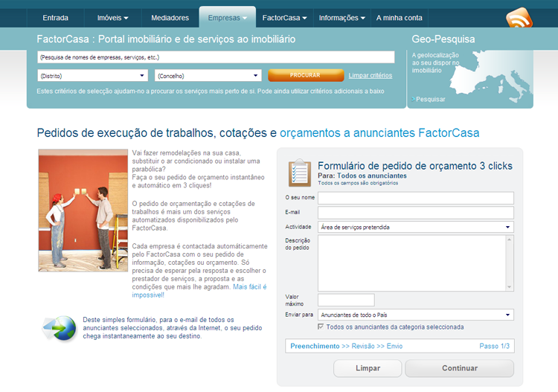This screenshot has width=558, height=392.
Task: Open the 'Enviar para' dropdown
Action: point(415,315)
